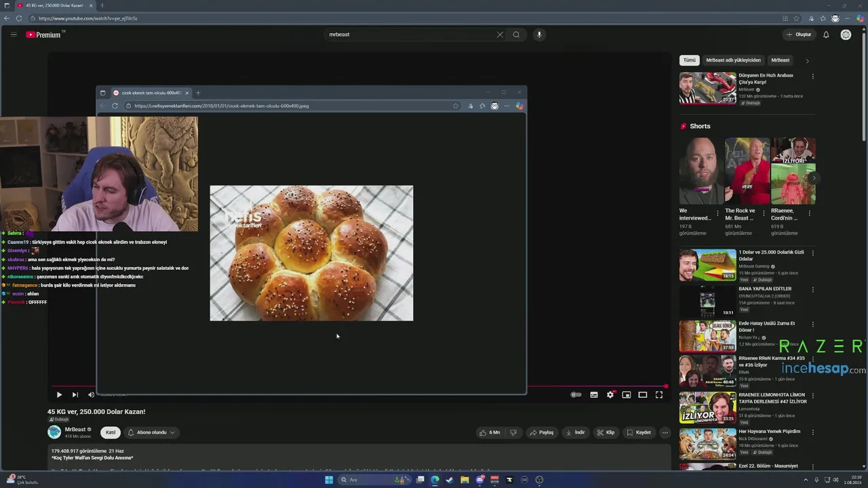Select the MrBeast adlı yükleyiciden chip
Viewport: 868px width, 488px height.
(733, 60)
